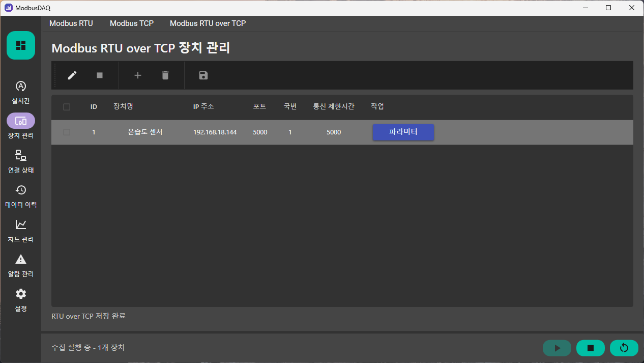Open 데이터 이력 history page
644x363 pixels.
tap(21, 196)
